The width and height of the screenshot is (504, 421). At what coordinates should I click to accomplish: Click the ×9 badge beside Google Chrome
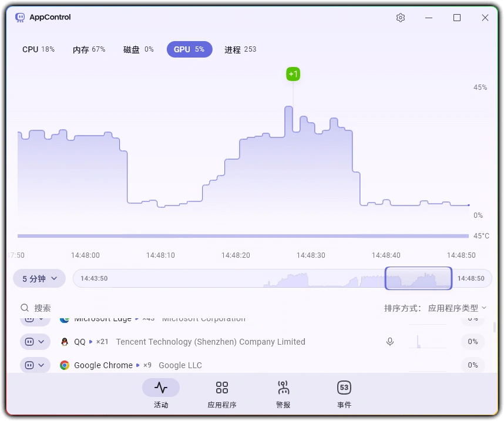point(147,365)
